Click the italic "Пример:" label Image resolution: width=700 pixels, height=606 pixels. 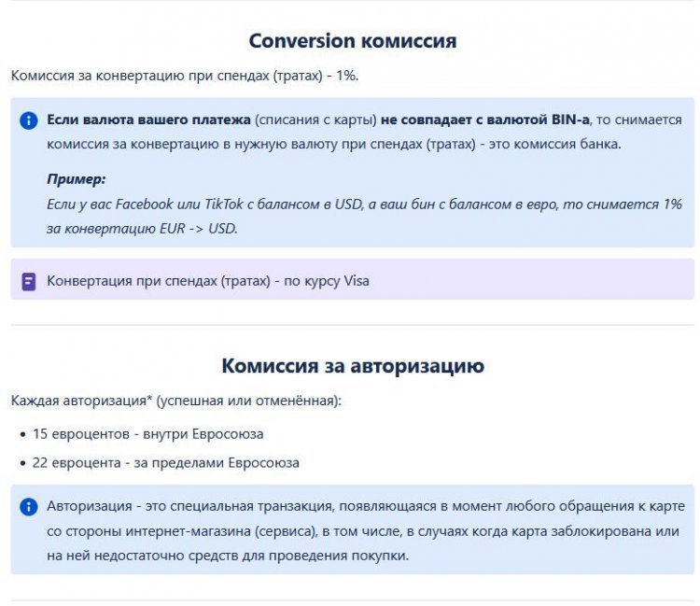tap(76, 179)
